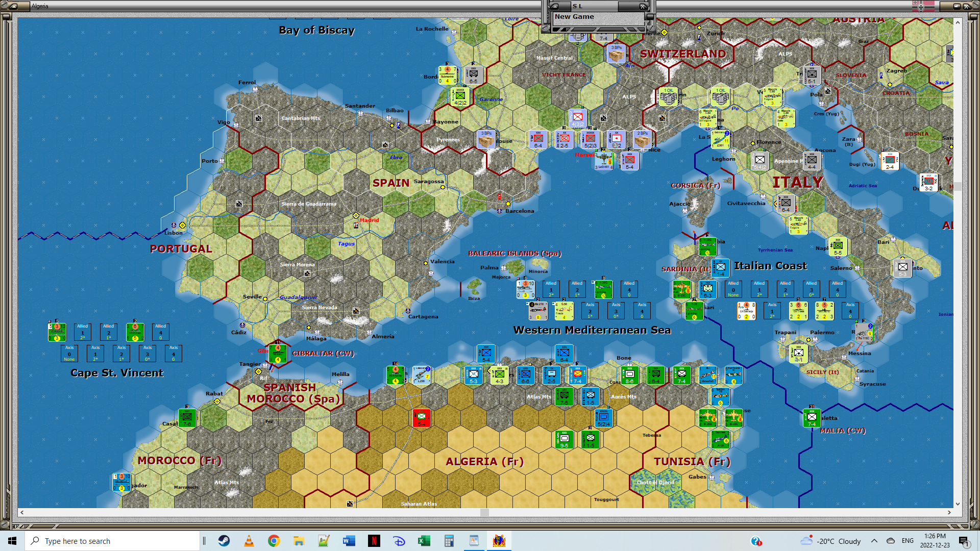Open the Windows notification center

[964, 541]
